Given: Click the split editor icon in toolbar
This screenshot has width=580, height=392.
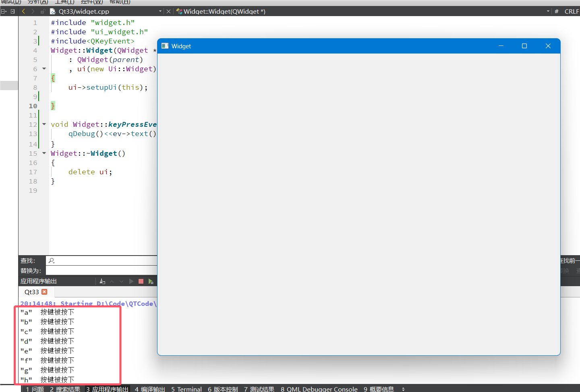Looking at the screenshot, I should coord(4,11).
